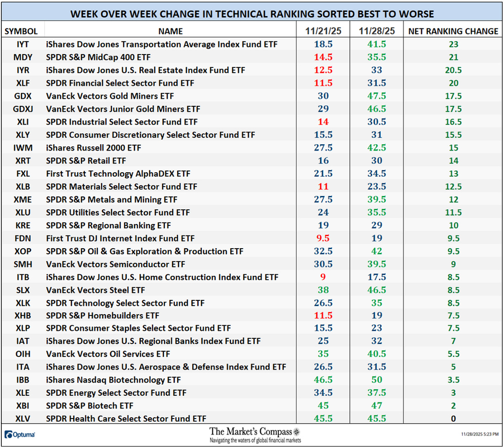The image size is (504, 447).
Task: Select FDN's 11/21/25 value 9.5
Action: (323, 238)
